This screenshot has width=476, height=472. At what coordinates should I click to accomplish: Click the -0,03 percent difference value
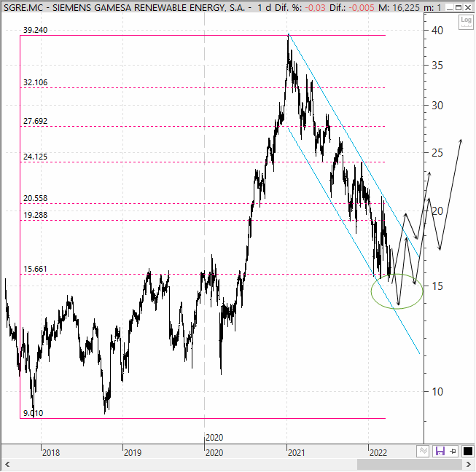[x=315, y=7]
